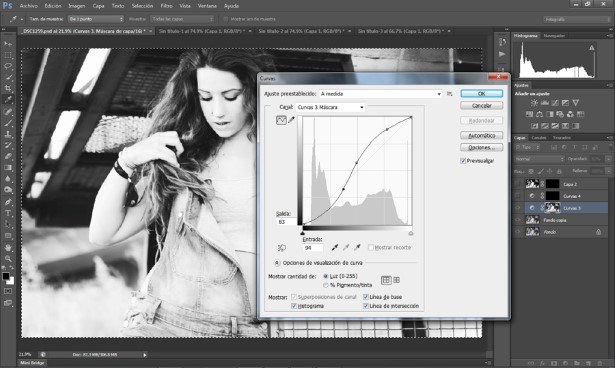The width and height of the screenshot is (615, 368).
Task: Switch to simple grid view
Action: [386, 280]
